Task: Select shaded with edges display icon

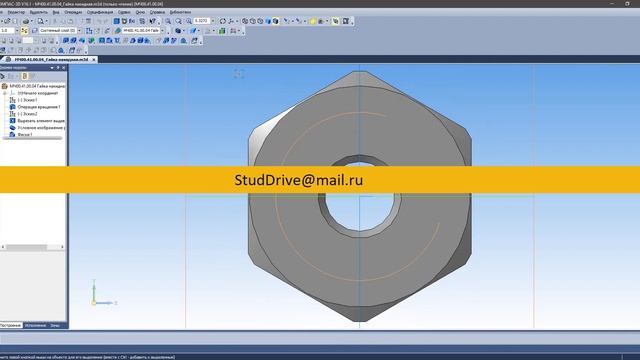Action: click(x=276, y=21)
